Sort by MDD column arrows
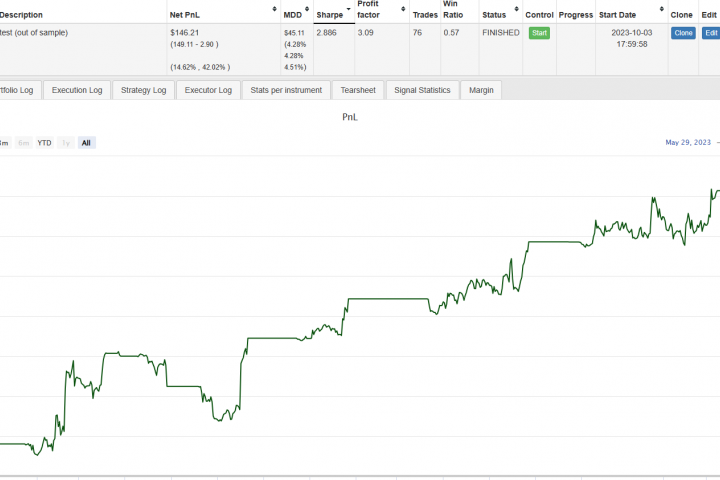 tap(307, 9)
